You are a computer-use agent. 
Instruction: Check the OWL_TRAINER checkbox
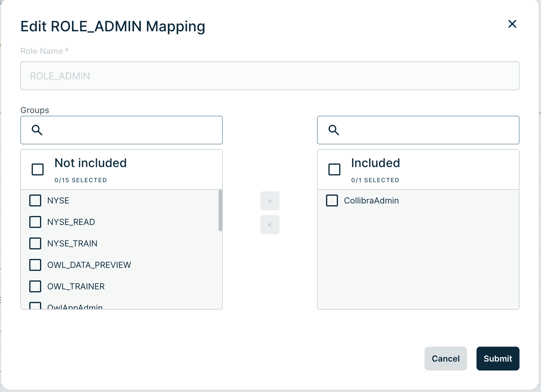(x=35, y=286)
